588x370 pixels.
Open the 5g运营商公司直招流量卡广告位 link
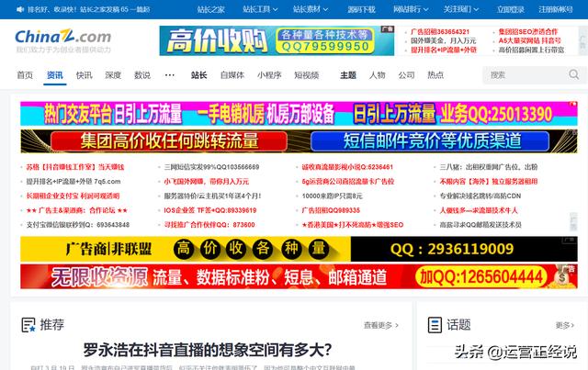[348, 182]
